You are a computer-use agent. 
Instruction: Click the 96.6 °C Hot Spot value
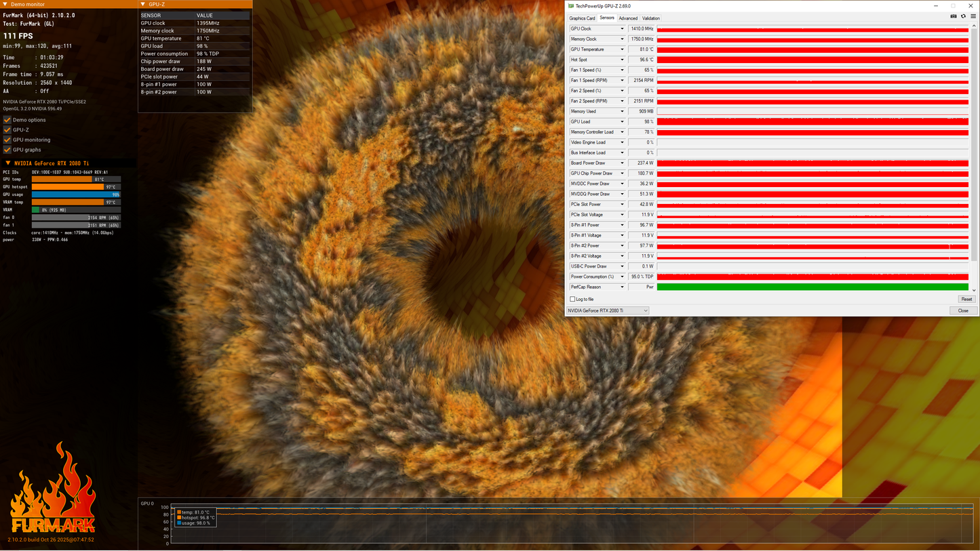point(642,60)
